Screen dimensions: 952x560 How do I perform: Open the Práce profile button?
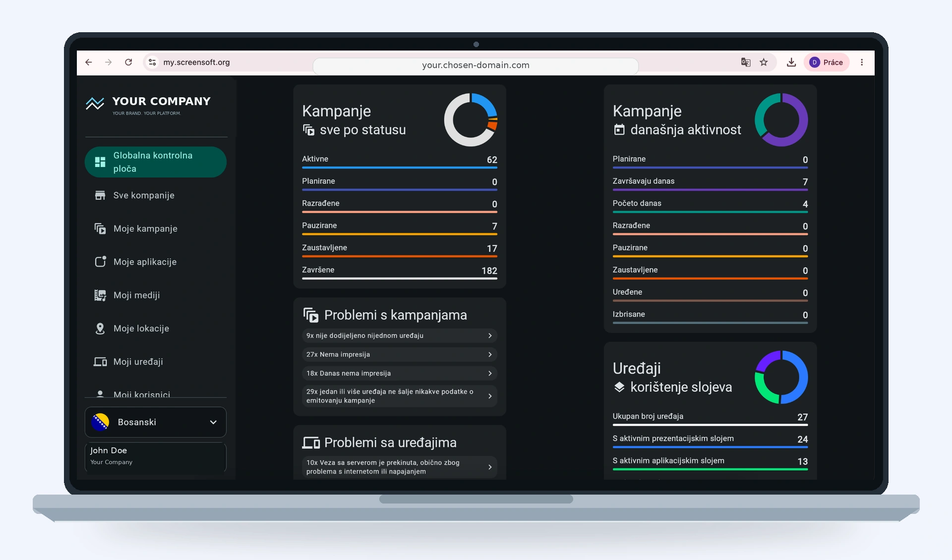pyautogui.click(x=826, y=62)
